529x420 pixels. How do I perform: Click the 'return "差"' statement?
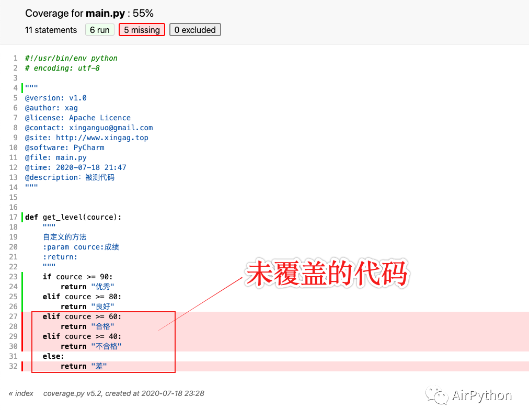(x=84, y=366)
